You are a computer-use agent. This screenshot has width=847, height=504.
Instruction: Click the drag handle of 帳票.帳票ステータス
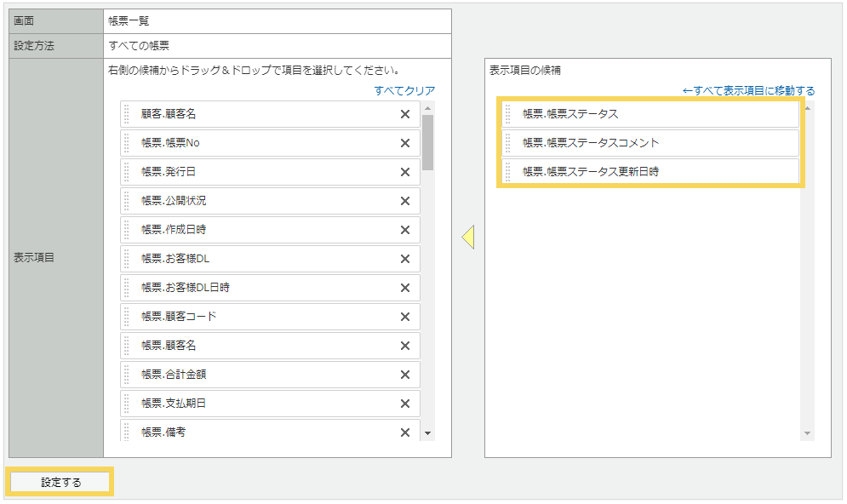(507, 112)
